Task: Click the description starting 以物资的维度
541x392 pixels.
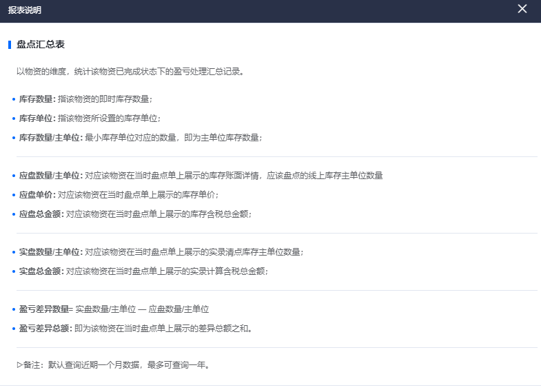Action: pyautogui.click(x=130, y=72)
